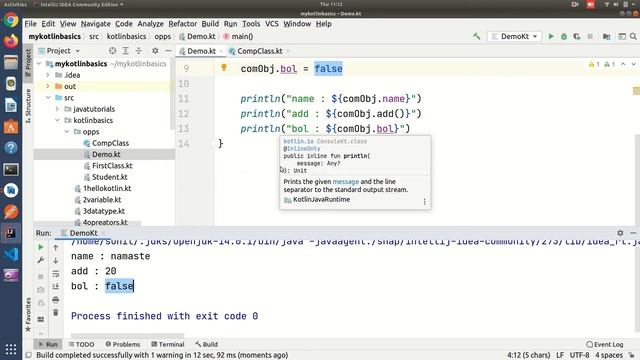Select Student.kt in project tree
This screenshot has height=360, width=640.
click(109, 177)
